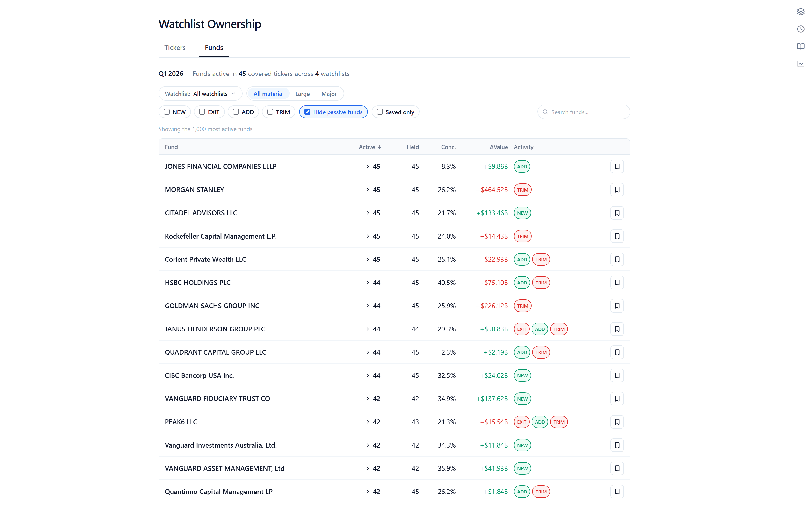Bookmark VANGUARD ASSET MANAGEMENT, Ltd
The image size is (812, 508).
click(617, 468)
